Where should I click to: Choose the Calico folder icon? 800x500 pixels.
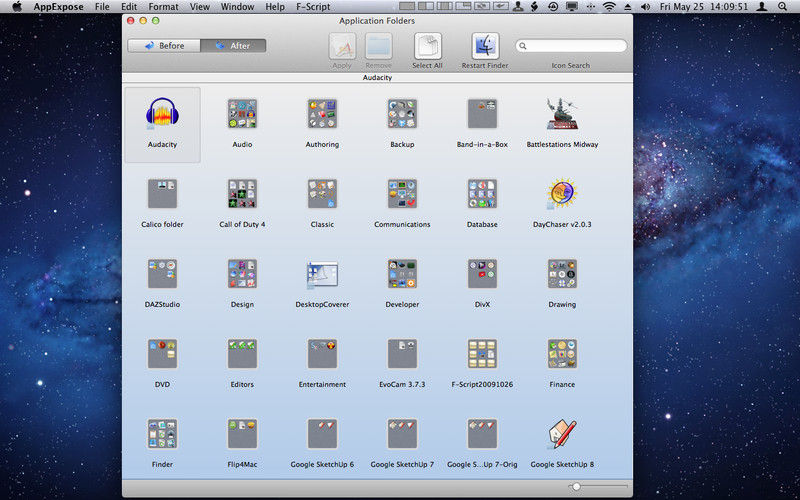point(162,193)
